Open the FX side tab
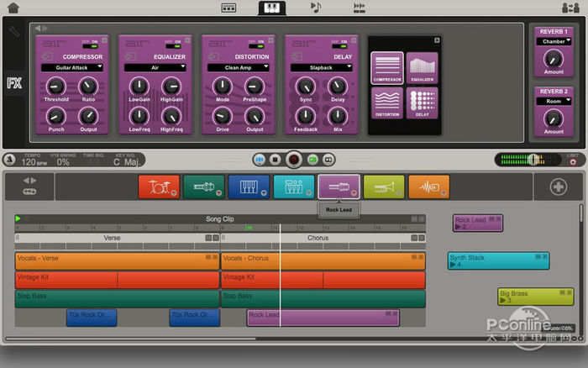 (x=14, y=83)
